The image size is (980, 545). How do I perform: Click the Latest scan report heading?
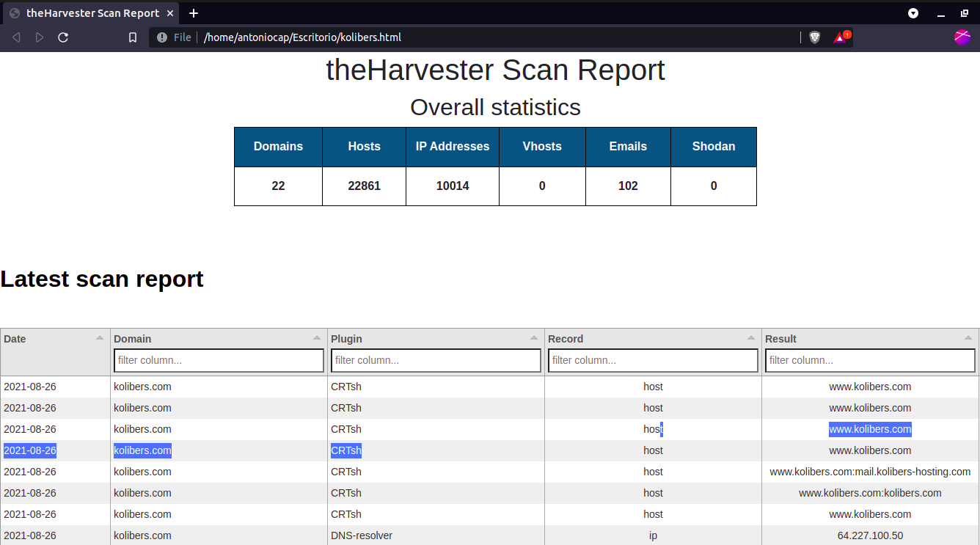[102, 279]
